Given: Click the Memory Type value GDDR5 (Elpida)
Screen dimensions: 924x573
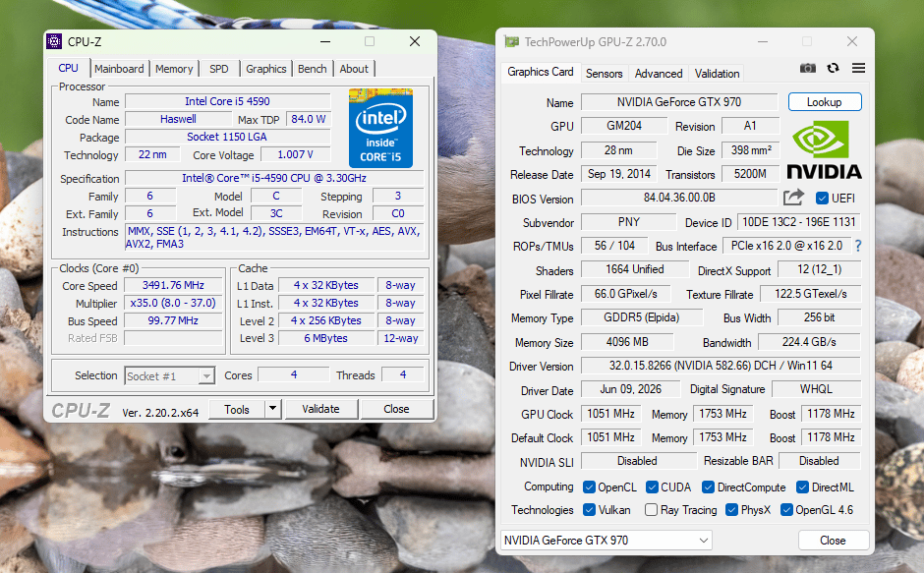Looking at the screenshot, I should [642, 317].
